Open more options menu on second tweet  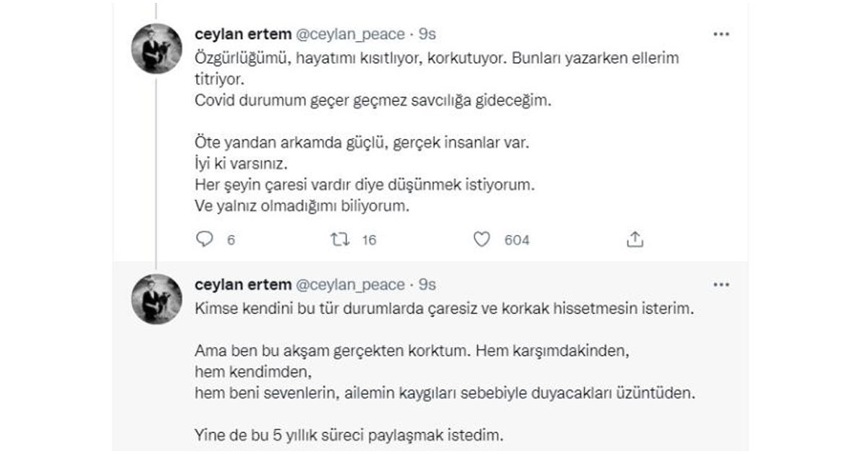point(721,285)
